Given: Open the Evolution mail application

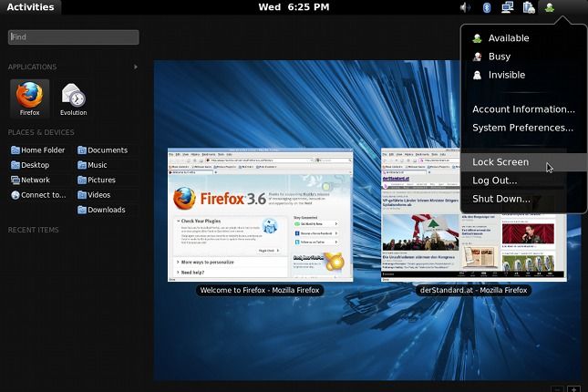Looking at the screenshot, I should click(74, 98).
